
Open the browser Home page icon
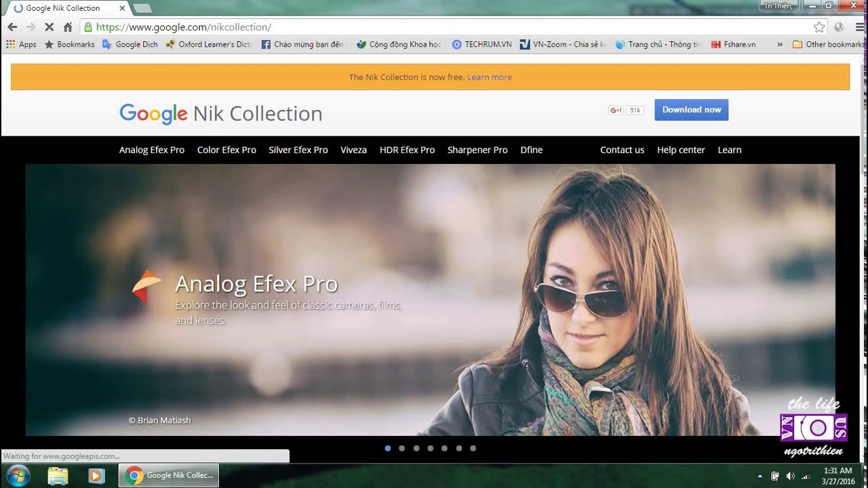[68, 27]
